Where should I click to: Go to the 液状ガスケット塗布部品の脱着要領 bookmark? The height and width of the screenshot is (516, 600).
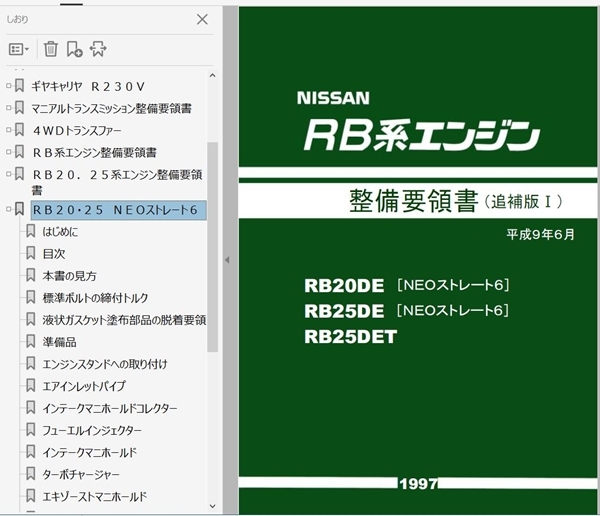[124, 320]
